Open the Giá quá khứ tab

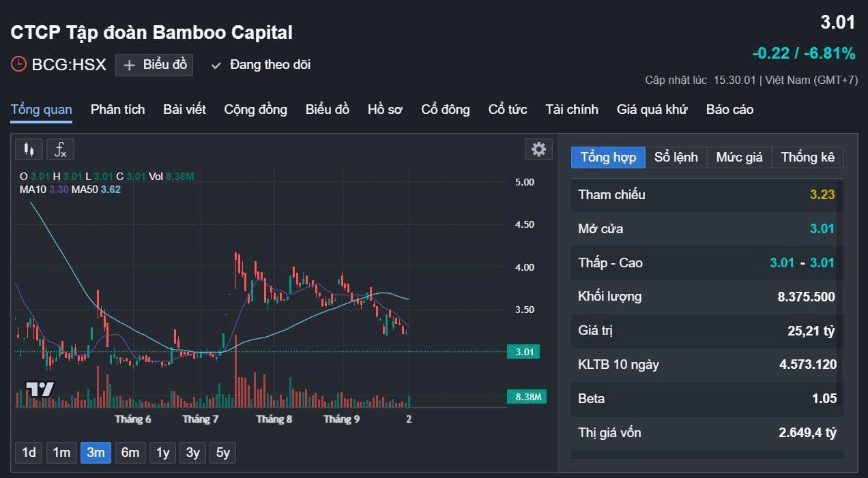(x=652, y=110)
